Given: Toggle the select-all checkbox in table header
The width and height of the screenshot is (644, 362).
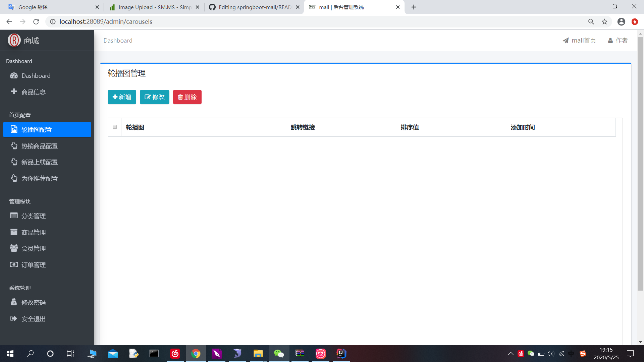Looking at the screenshot, I should click(114, 127).
